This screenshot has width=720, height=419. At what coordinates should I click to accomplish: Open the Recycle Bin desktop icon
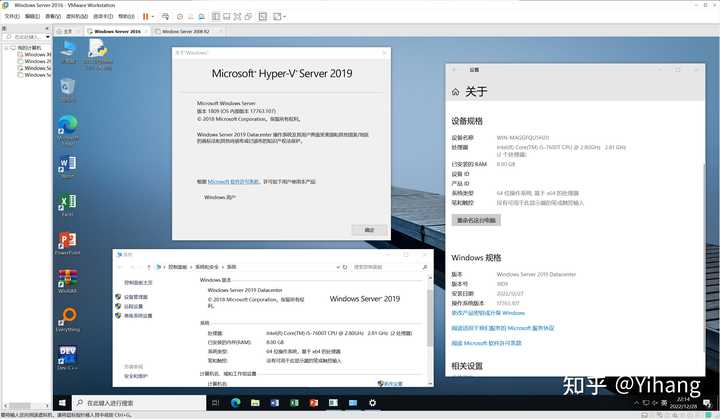pyautogui.click(x=67, y=90)
